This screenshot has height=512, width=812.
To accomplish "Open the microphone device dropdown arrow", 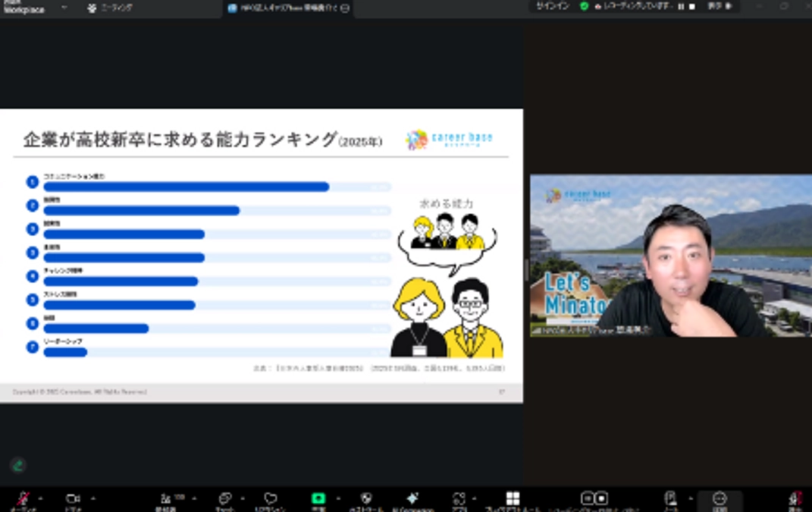I will point(39,499).
